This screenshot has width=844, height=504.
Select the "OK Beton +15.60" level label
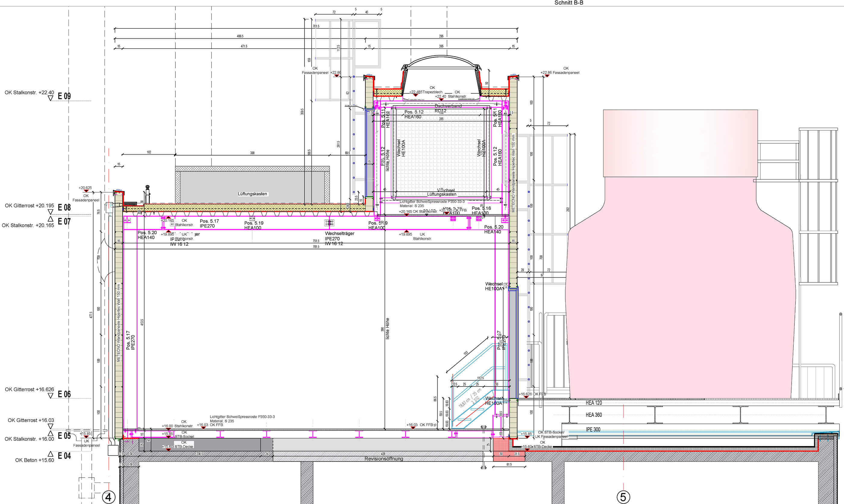tap(34, 460)
